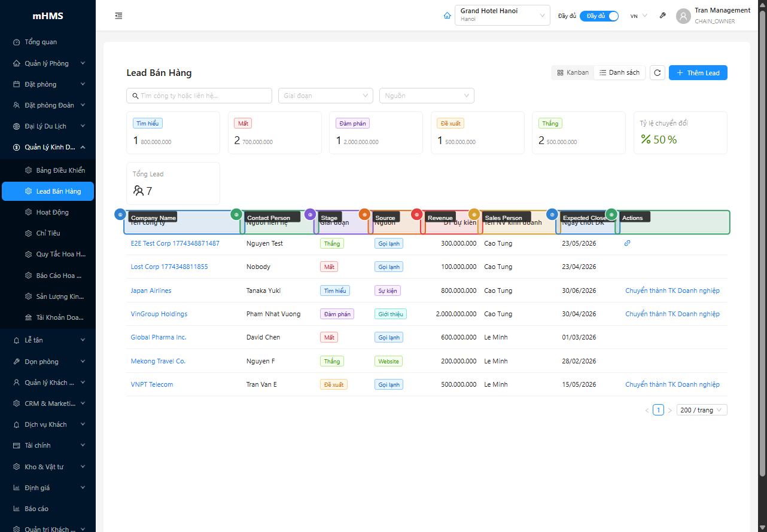Open the wrench tool icon in top bar
Image resolution: width=767 pixels, height=532 pixels.
point(662,16)
